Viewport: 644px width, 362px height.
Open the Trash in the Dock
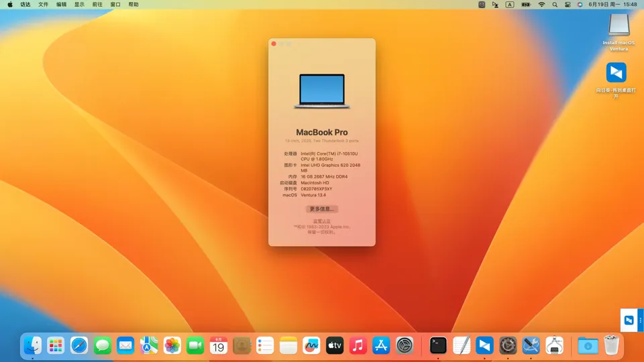pos(611,346)
